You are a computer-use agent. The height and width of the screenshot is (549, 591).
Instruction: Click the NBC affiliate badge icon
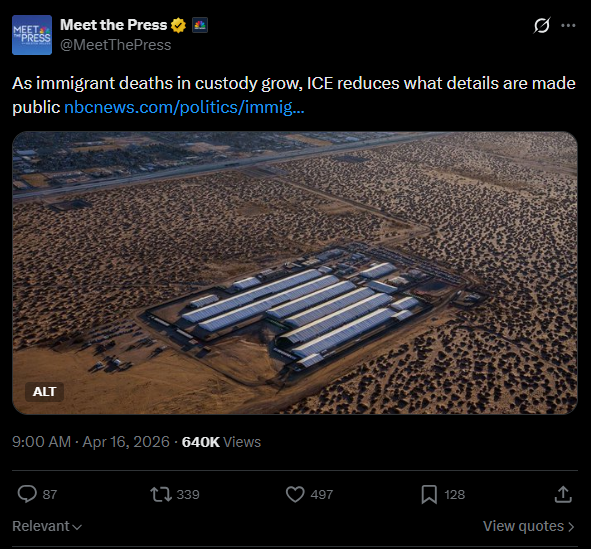point(200,25)
